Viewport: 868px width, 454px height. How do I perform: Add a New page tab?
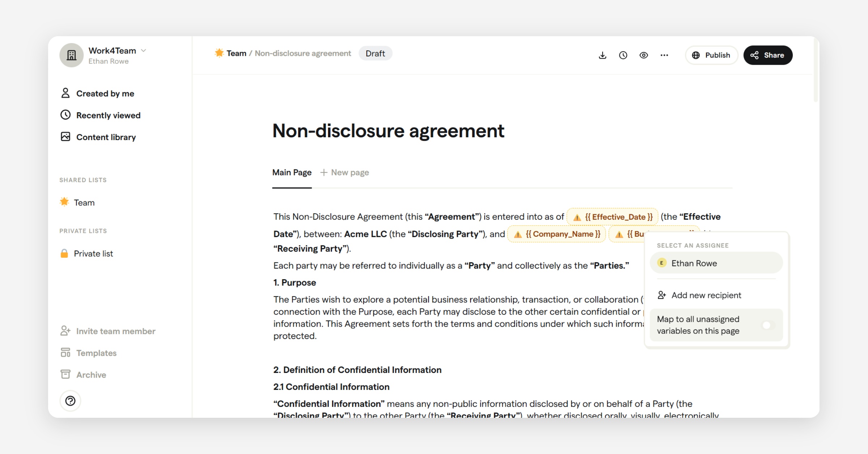[x=345, y=173]
